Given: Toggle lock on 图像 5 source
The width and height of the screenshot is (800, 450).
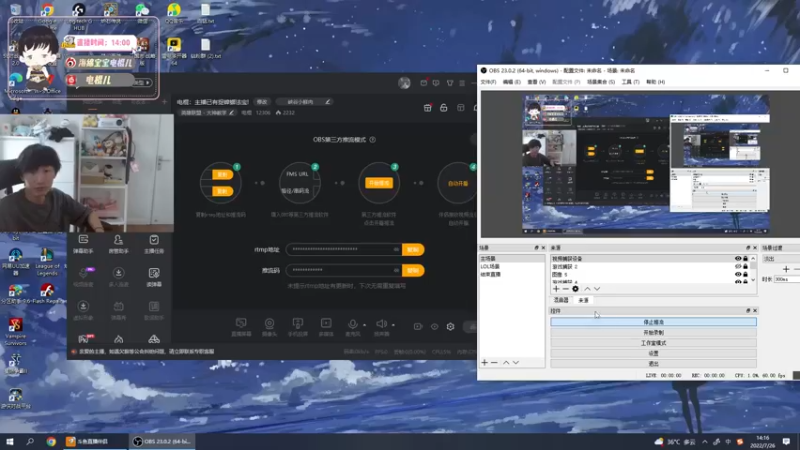Looking at the screenshot, I should point(745,274).
